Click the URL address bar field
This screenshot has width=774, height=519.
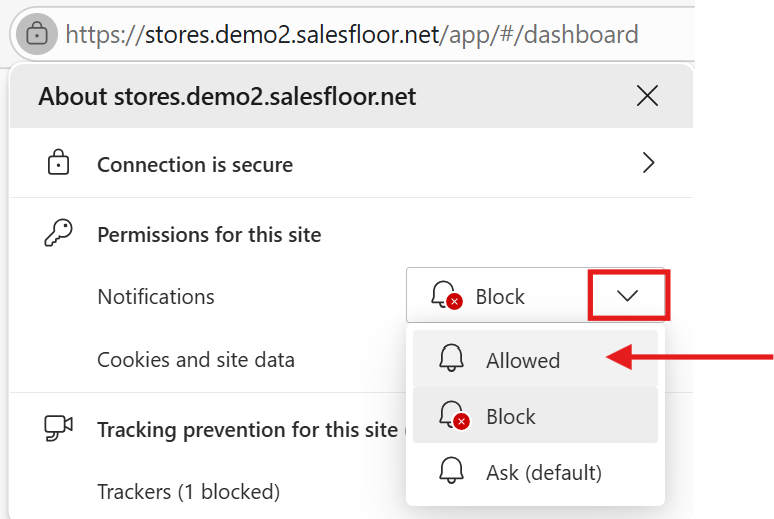point(350,34)
